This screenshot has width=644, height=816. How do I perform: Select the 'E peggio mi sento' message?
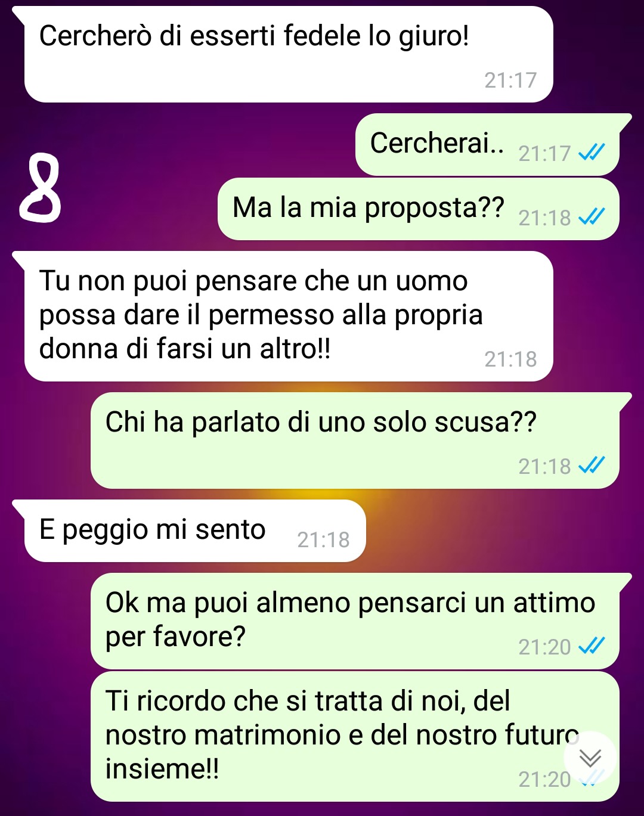pos(195,530)
